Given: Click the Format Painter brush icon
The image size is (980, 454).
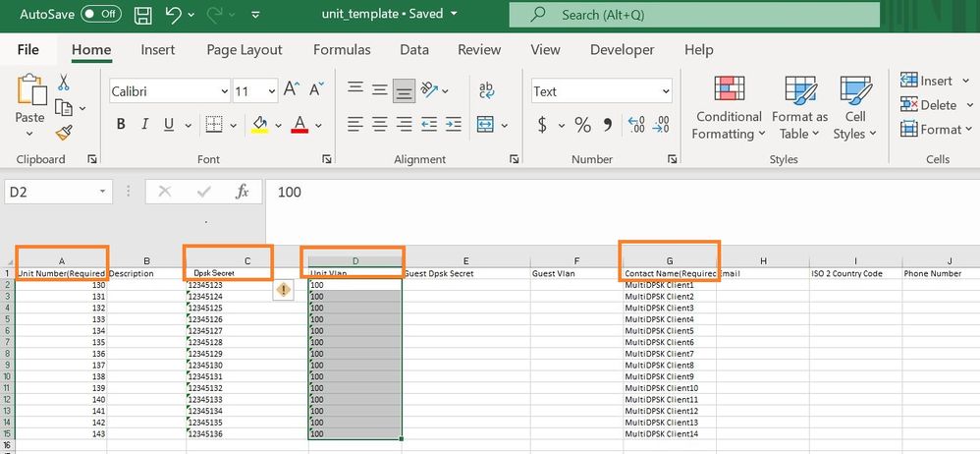Looking at the screenshot, I should coord(64,133).
